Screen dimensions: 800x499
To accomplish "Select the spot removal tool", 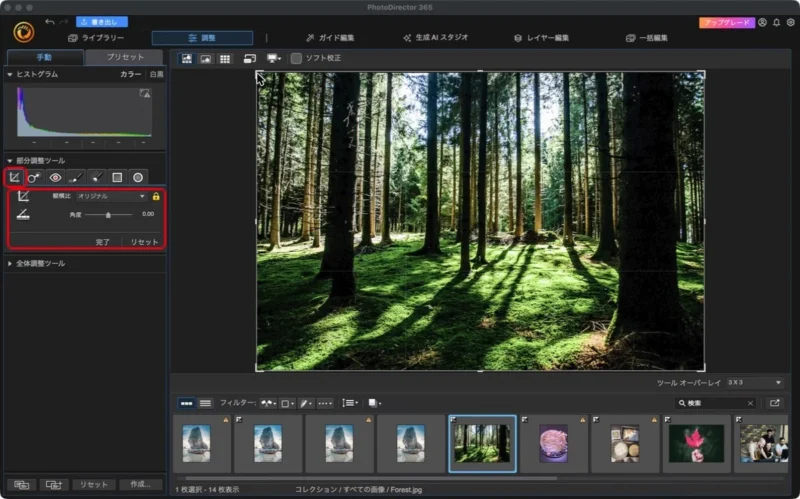I will pos(34,177).
